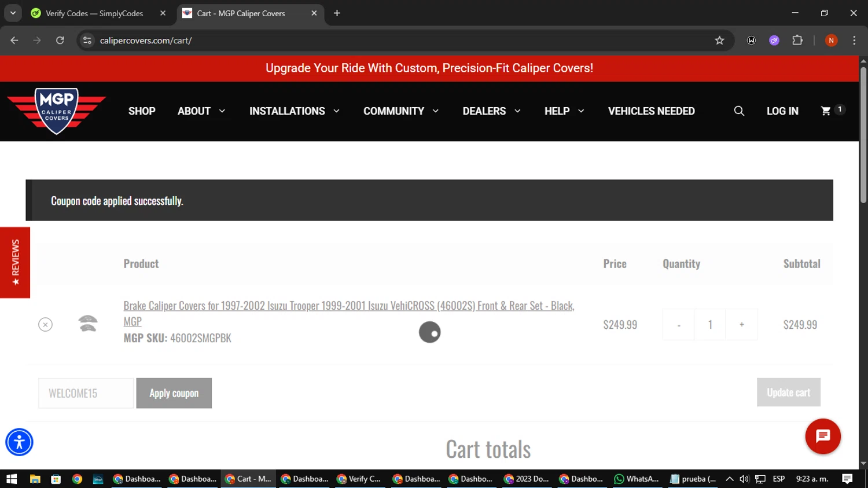Image resolution: width=868 pixels, height=488 pixels.
Task: Reload the cart page
Action: point(60,41)
